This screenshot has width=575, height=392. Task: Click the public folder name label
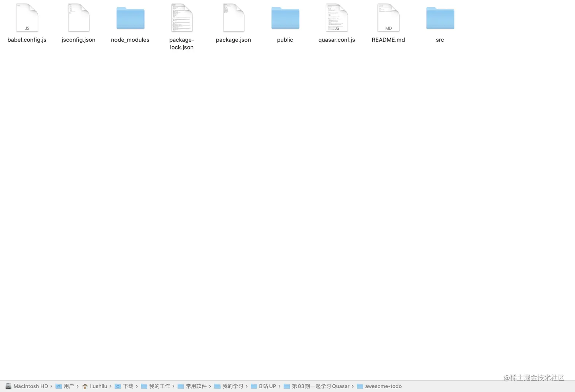click(x=285, y=40)
